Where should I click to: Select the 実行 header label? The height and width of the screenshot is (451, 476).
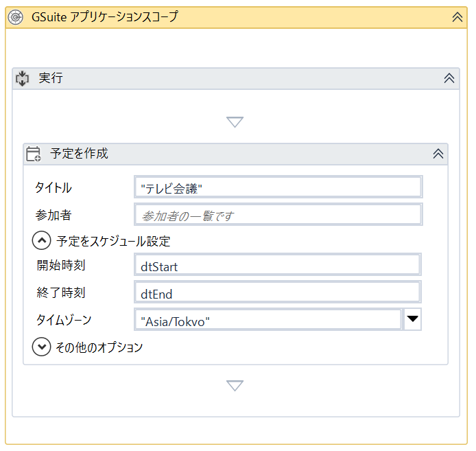(x=51, y=78)
